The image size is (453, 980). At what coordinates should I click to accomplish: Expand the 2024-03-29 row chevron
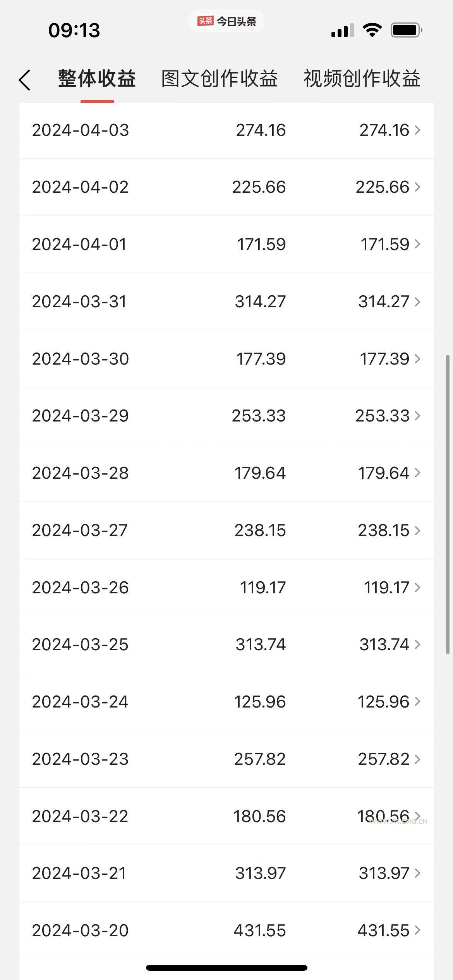[417, 416]
